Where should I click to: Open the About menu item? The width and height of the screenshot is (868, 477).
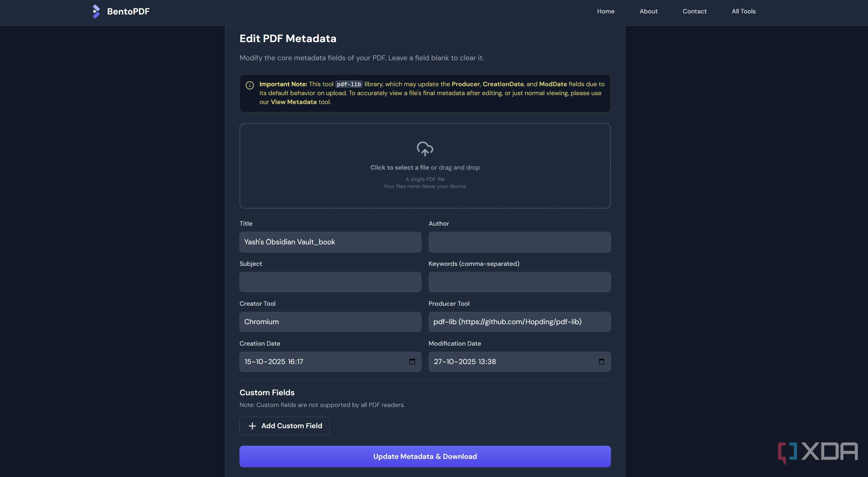[x=648, y=11]
